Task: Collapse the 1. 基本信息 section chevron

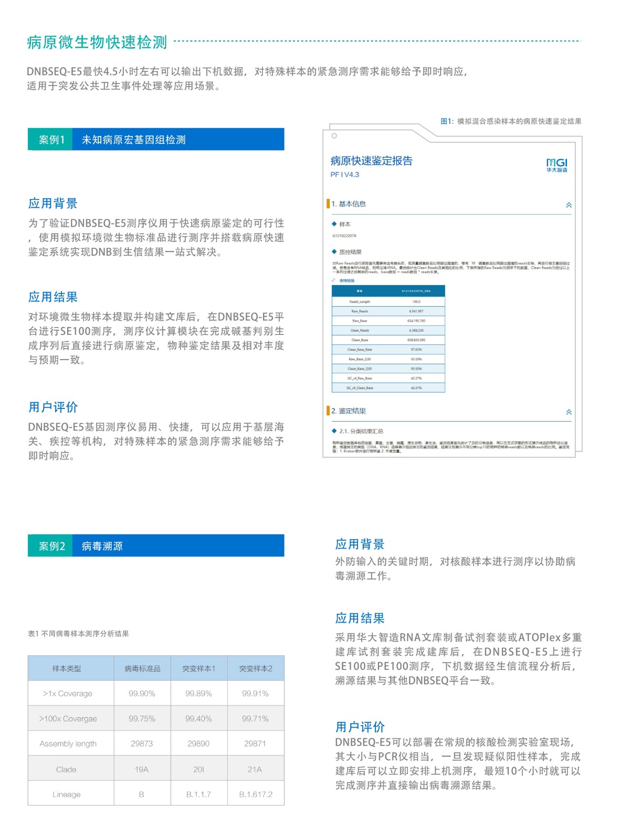Action: [x=569, y=205]
